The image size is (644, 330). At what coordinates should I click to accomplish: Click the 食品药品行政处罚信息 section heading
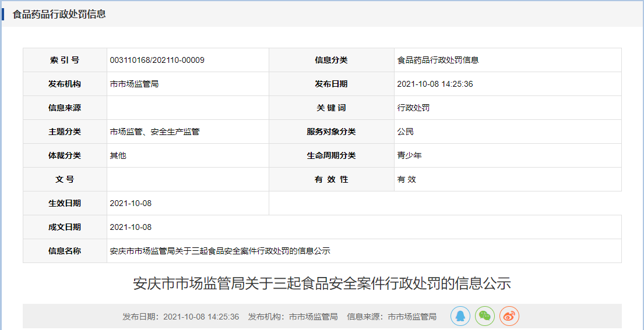[x=59, y=15]
